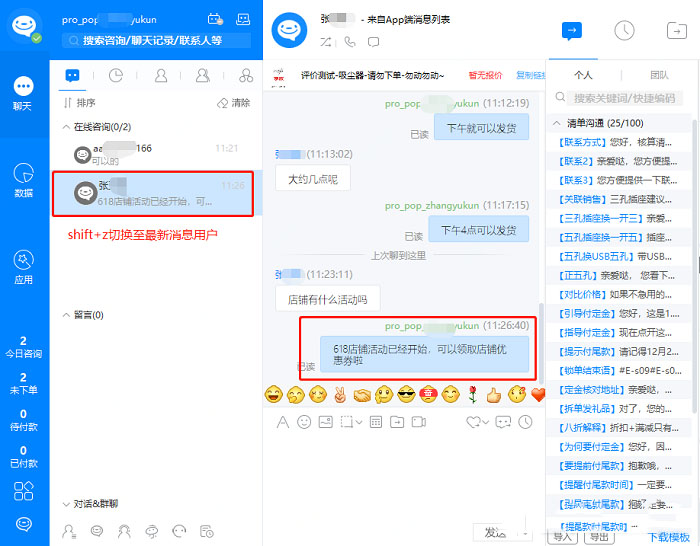Click the send file folder icon
Viewport: 700px width, 546px height.
point(397,422)
